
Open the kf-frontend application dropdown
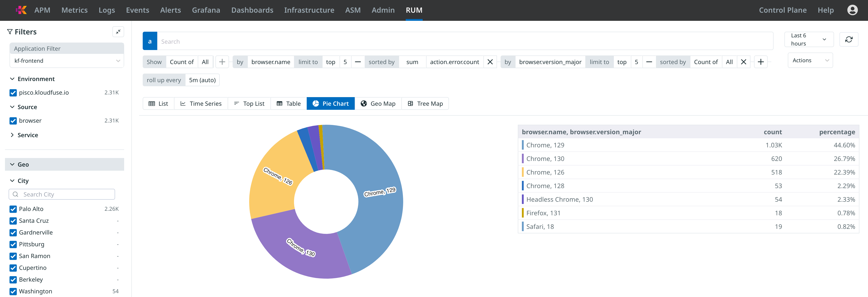(x=67, y=61)
